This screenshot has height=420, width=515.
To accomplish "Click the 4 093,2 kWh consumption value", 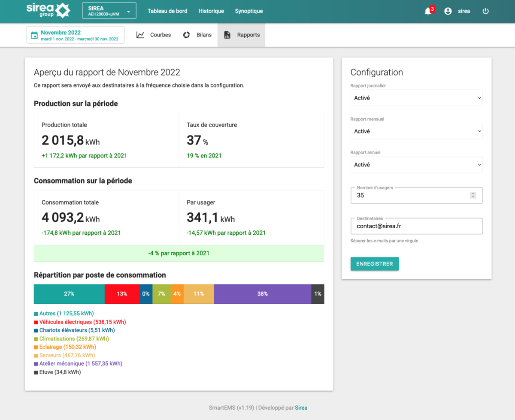I will click(70, 218).
